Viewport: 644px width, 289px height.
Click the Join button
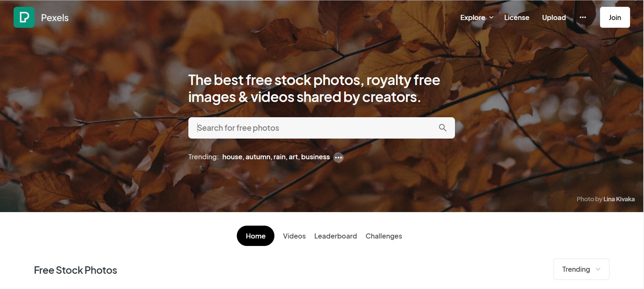coord(615,17)
